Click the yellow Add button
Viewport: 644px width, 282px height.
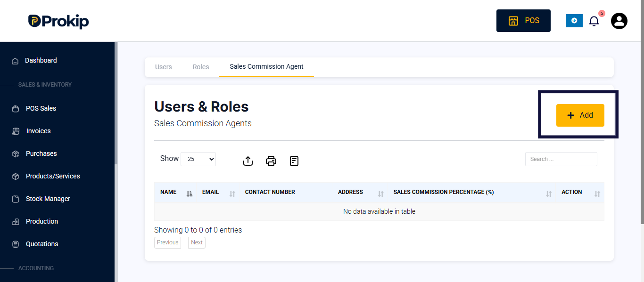pyautogui.click(x=580, y=115)
